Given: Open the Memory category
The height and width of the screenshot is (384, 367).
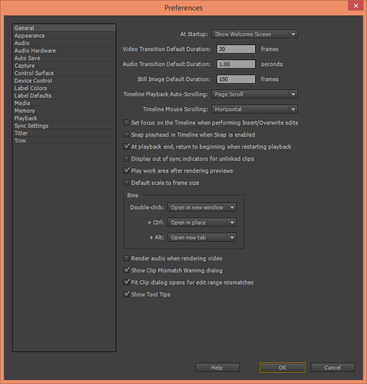Looking at the screenshot, I should (x=64, y=111).
